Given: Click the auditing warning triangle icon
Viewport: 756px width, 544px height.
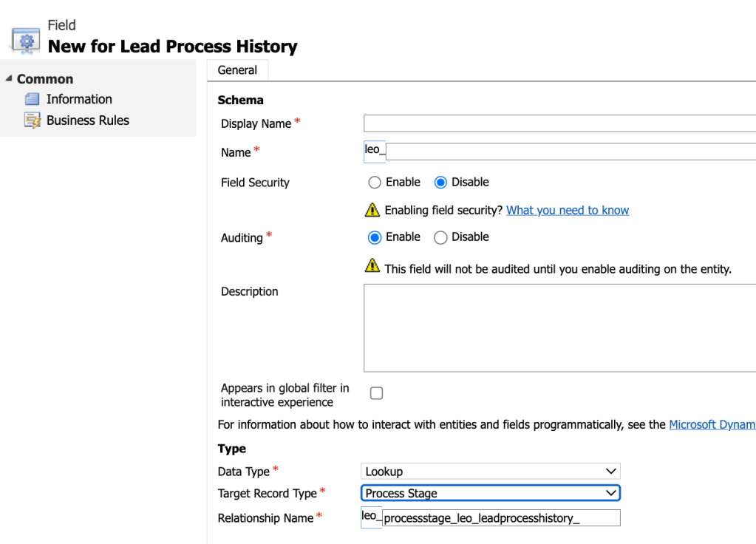Looking at the screenshot, I should pos(372,267).
